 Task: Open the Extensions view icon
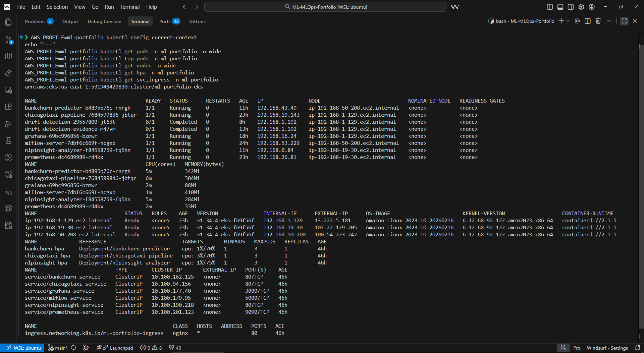click(x=9, y=107)
